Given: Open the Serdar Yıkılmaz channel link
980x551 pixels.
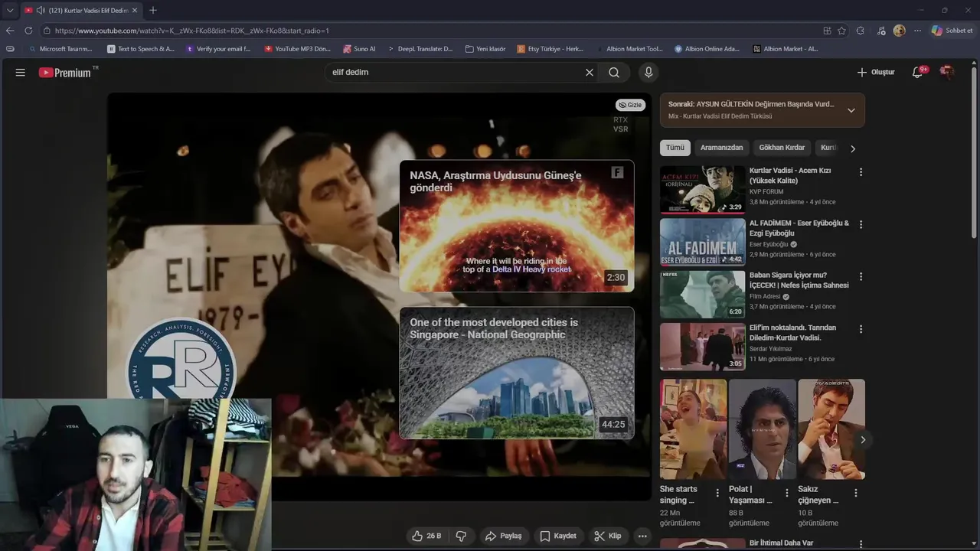Looking at the screenshot, I should (771, 348).
